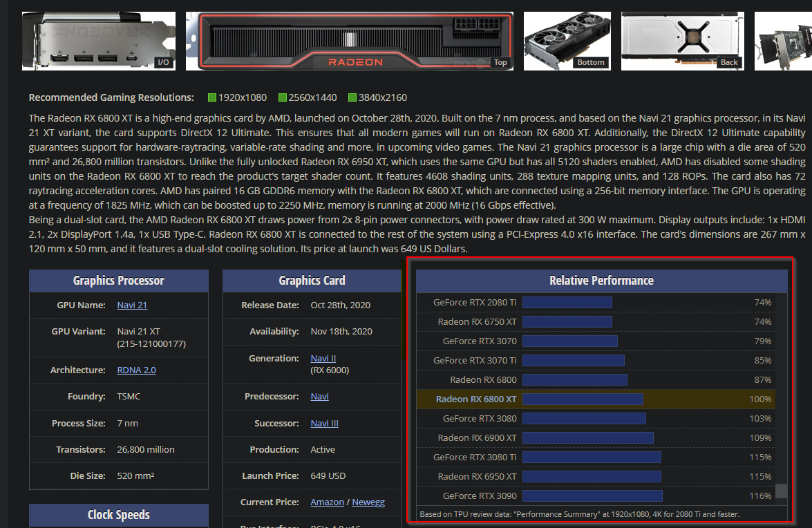Viewport: 812px width, 528px height.
Task: Click the Transistors table value 26,800 million
Action: coord(146,450)
